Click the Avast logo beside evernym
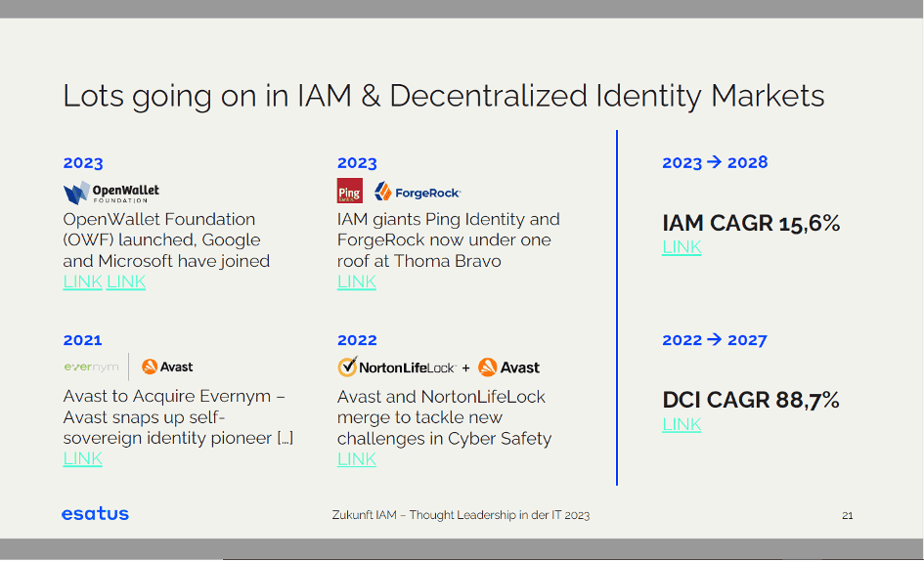Viewport: 924px width, 562px height. click(x=167, y=367)
